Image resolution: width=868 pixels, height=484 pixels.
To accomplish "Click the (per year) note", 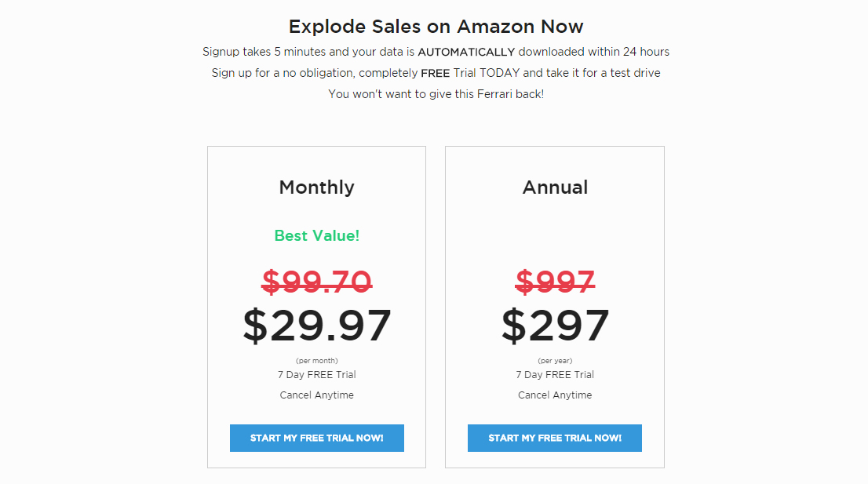I will 555,361.
